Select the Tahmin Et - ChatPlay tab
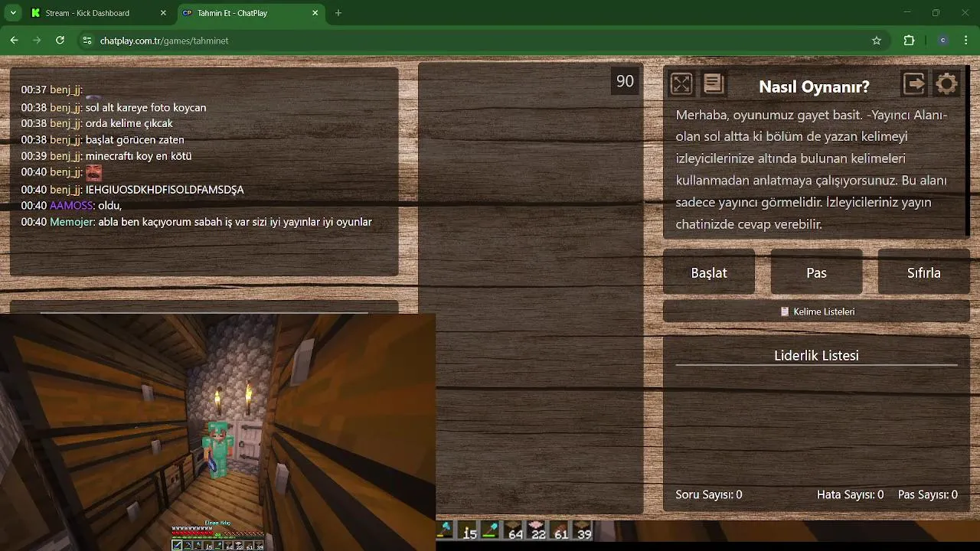Image resolution: width=980 pixels, height=551 pixels. [x=250, y=13]
